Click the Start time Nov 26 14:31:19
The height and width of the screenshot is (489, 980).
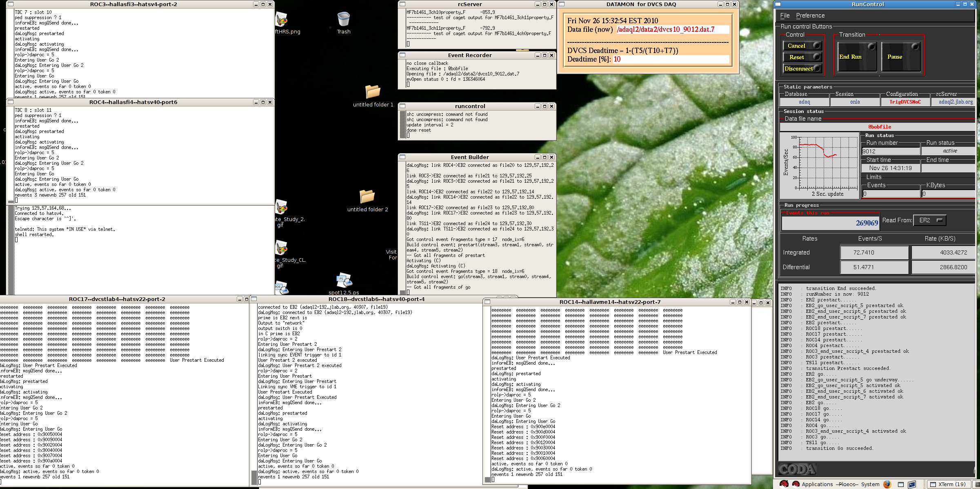pyautogui.click(x=890, y=168)
